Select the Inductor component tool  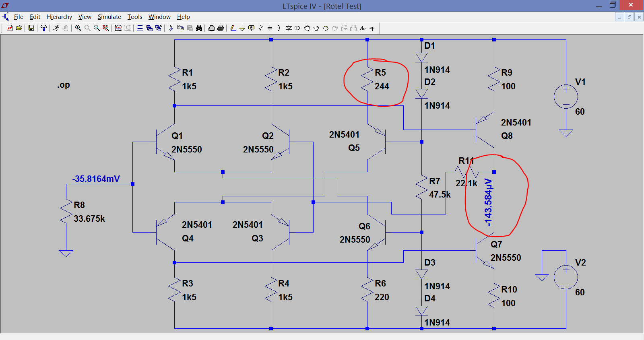[279, 28]
